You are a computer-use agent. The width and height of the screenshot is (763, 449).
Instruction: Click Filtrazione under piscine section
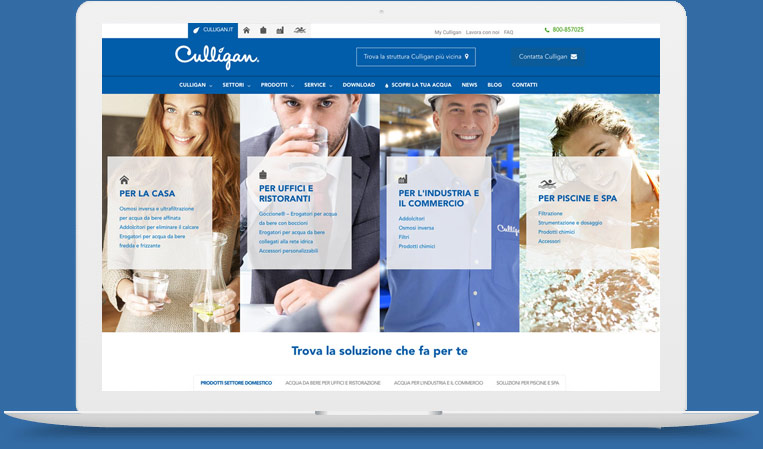tap(550, 214)
